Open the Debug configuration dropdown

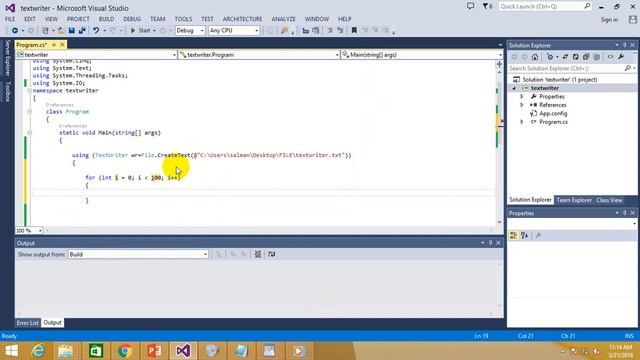(190, 31)
